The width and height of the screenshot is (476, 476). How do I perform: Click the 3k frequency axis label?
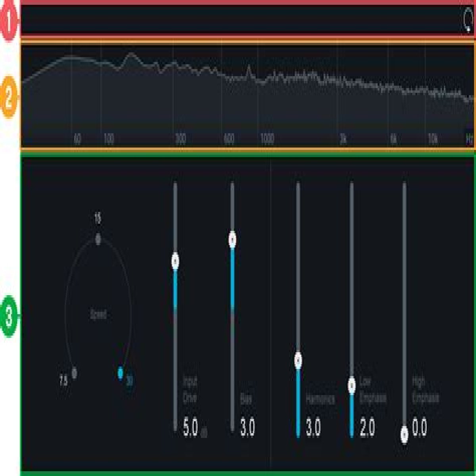343,139
